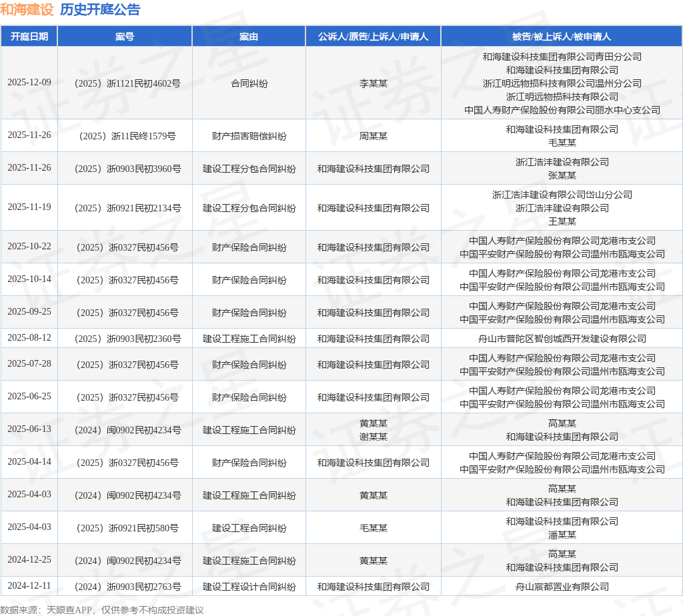Click defendant 王某某
The height and width of the screenshot is (616, 683).
(x=562, y=221)
